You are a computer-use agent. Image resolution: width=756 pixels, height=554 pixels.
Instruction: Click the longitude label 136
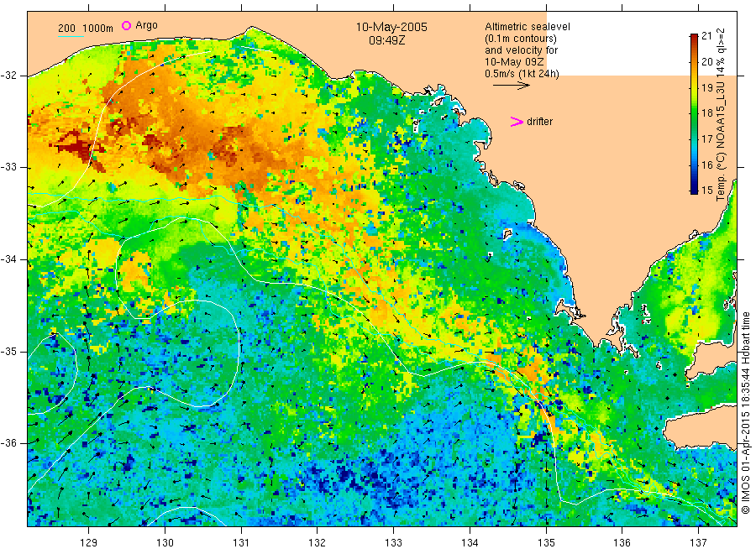click(622, 543)
